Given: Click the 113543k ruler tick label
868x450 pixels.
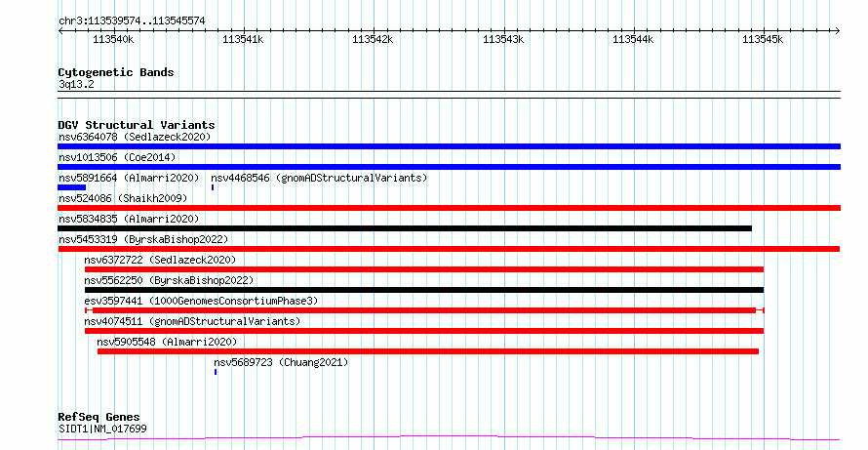Looking at the screenshot, I should coord(503,39).
